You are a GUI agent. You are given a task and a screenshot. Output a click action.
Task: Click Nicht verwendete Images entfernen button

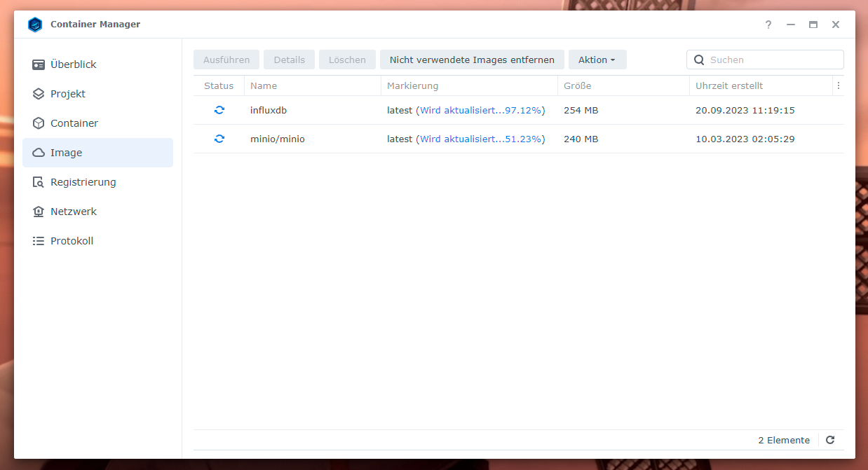[x=472, y=60]
